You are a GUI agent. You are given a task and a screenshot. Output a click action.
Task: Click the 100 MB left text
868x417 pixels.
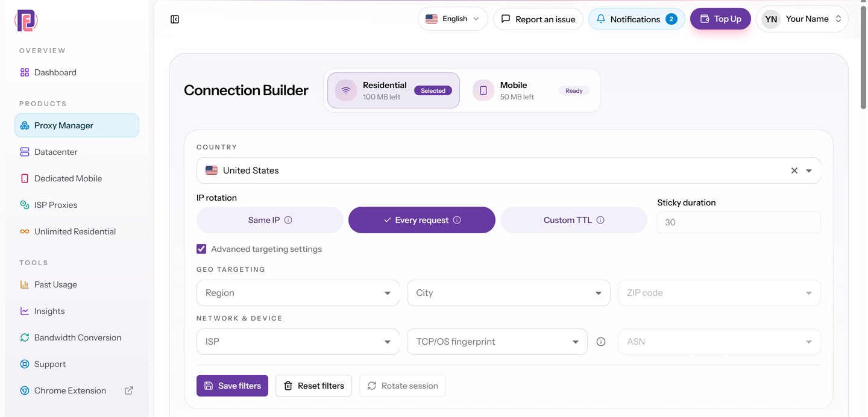pyautogui.click(x=382, y=97)
